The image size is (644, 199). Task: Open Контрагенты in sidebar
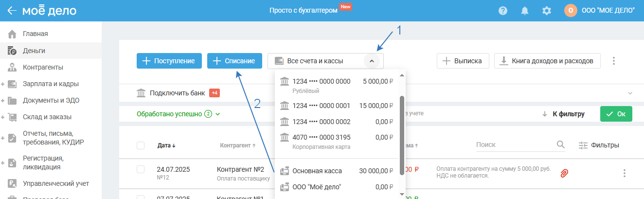pyautogui.click(x=43, y=67)
